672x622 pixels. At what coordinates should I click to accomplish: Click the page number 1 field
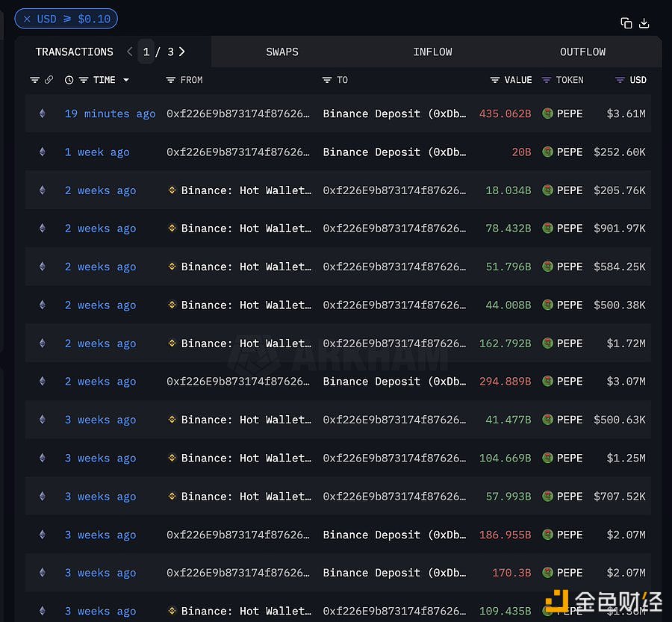[146, 52]
